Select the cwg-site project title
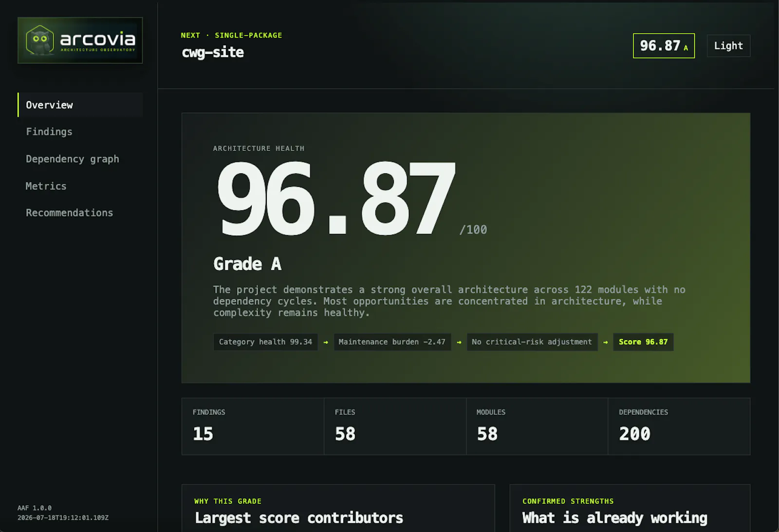 click(x=213, y=53)
